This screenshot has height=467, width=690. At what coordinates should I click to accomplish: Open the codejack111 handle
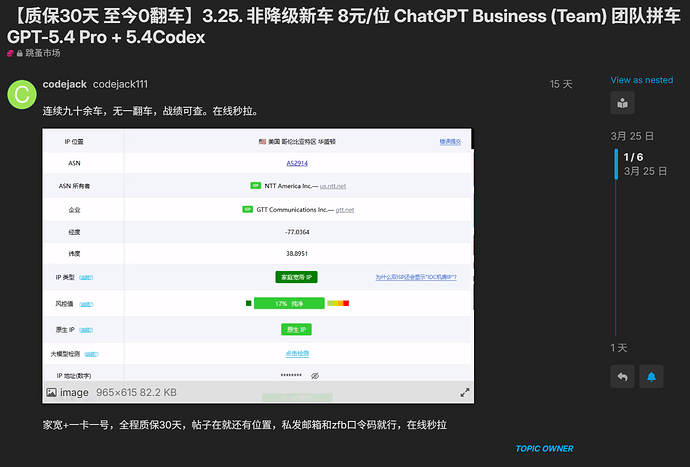(120, 84)
